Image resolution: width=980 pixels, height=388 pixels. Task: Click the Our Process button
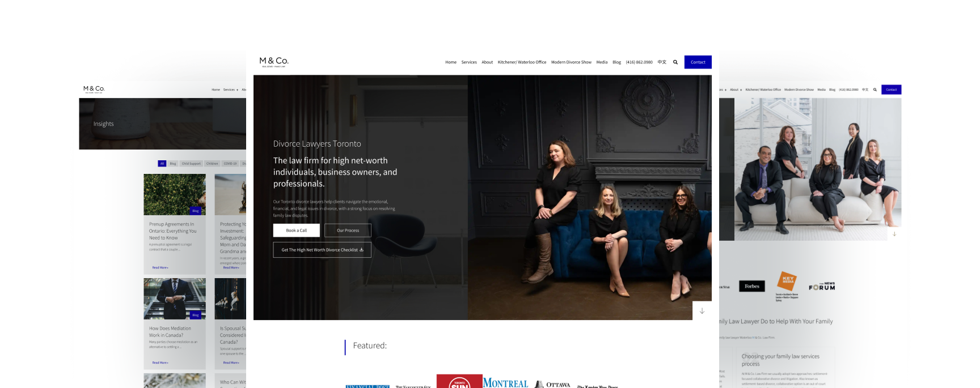348,231
